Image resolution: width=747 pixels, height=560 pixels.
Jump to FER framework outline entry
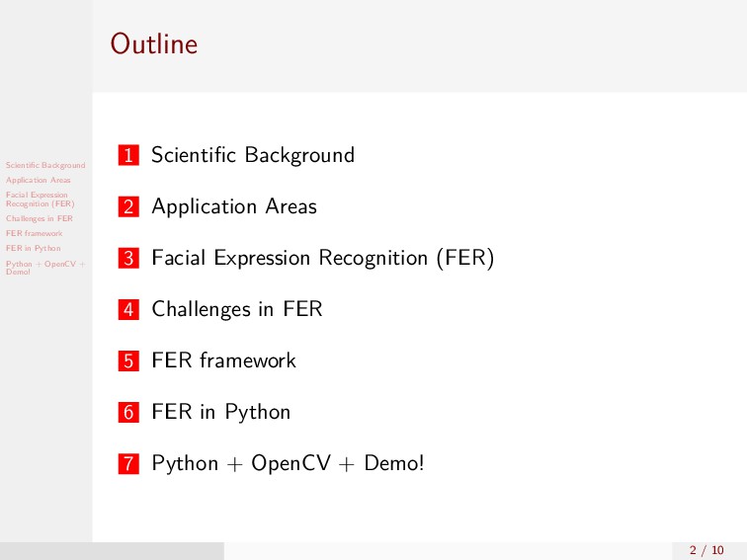[224, 360]
